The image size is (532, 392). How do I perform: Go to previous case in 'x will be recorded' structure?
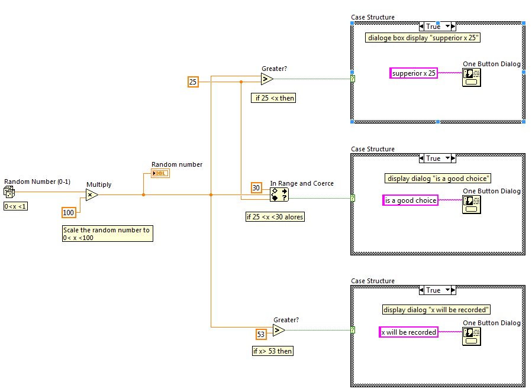[x=421, y=290]
